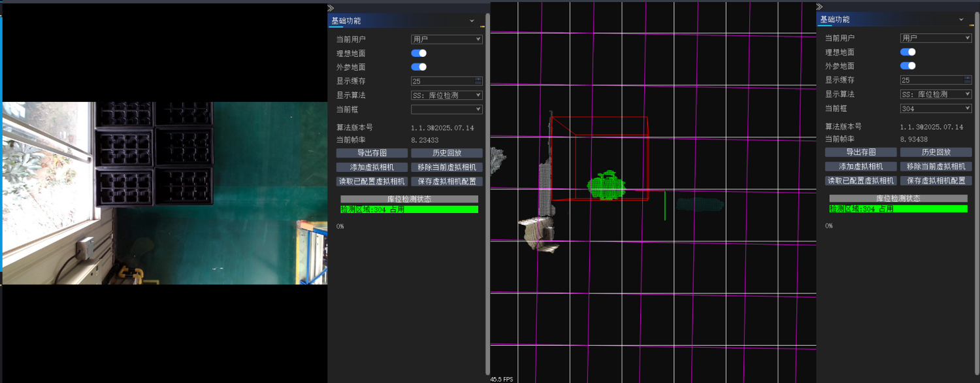Click the green 检测区域:304 占用 status bar
This screenshot has width=980, height=383.
[x=409, y=209]
